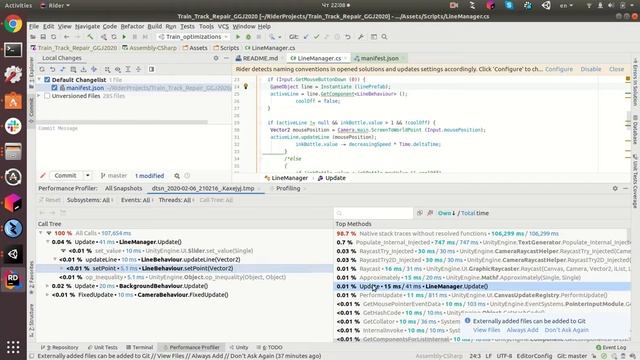Open the Events: All filter dropdown
This screenshot has width=640, height=360.
point(136,200)
